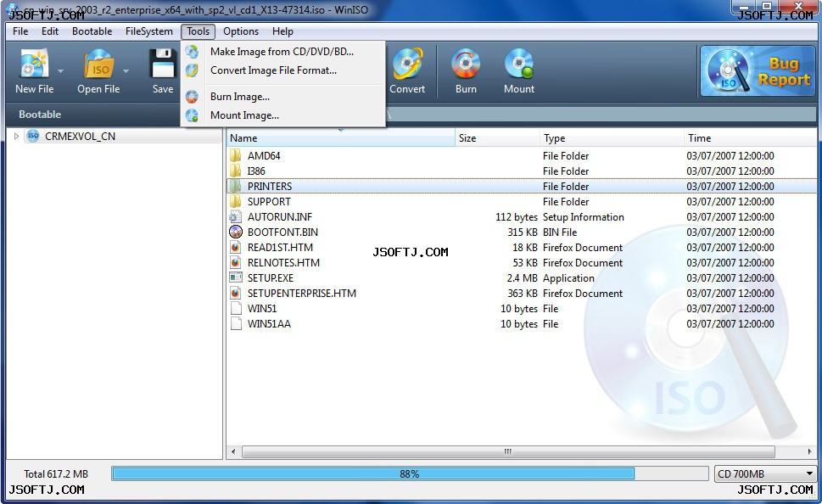Viewport: 822px width, 504px height.
Task: Click the Burn disc toolbar icon
Action: [x=466, y=64]
